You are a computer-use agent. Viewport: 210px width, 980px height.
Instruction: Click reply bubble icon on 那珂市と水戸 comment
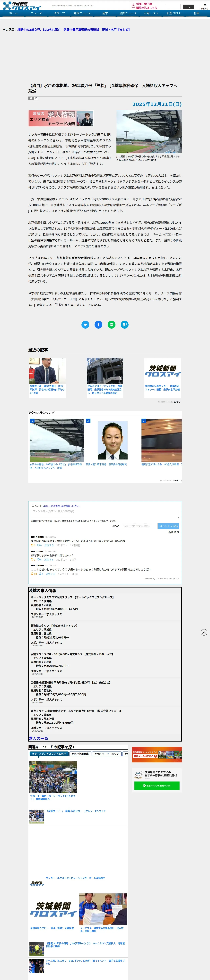click(x=38, y=560)
